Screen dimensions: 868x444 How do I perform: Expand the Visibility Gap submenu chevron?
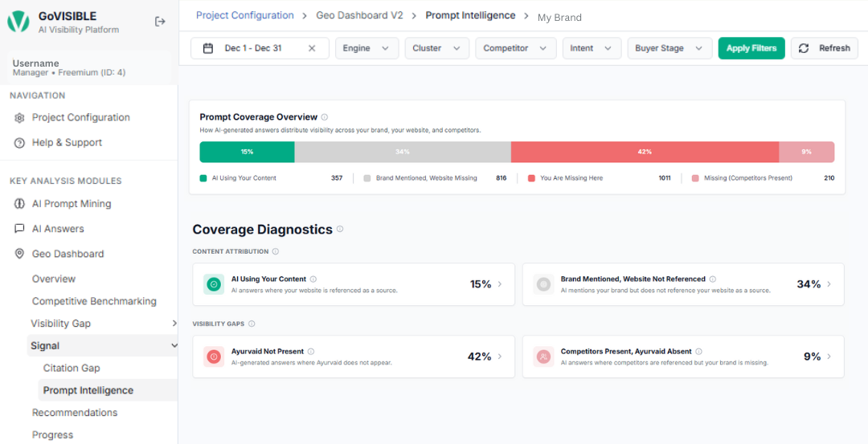pos(174,324)
